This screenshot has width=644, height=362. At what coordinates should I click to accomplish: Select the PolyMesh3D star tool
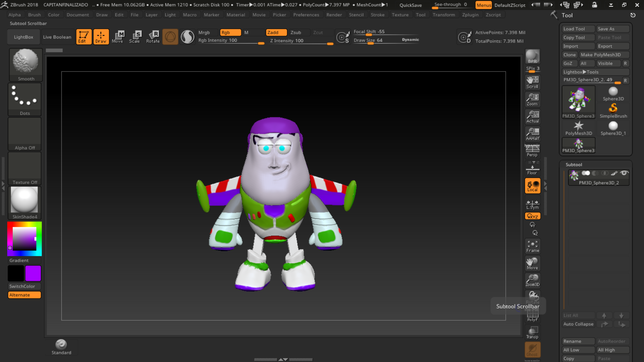point(579,128)
